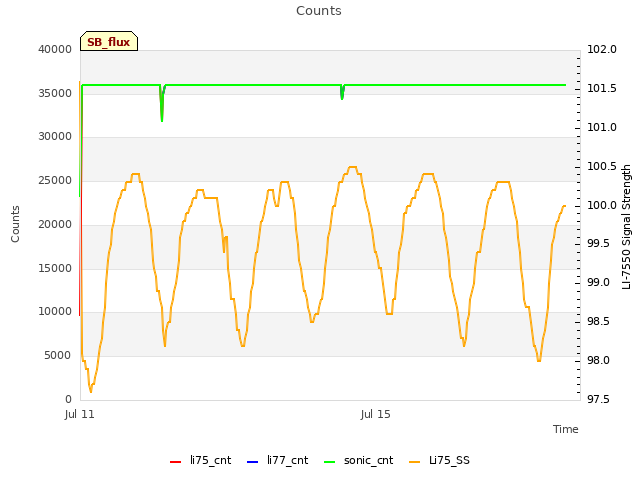
Task: Select the li77_cnt legend label
Action: click(x=288, y=460)
